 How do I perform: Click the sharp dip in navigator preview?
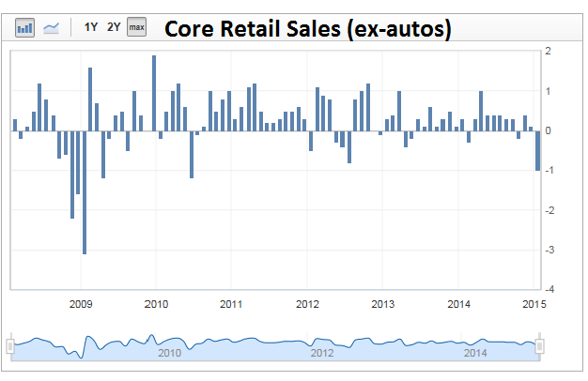pos(84,354)
